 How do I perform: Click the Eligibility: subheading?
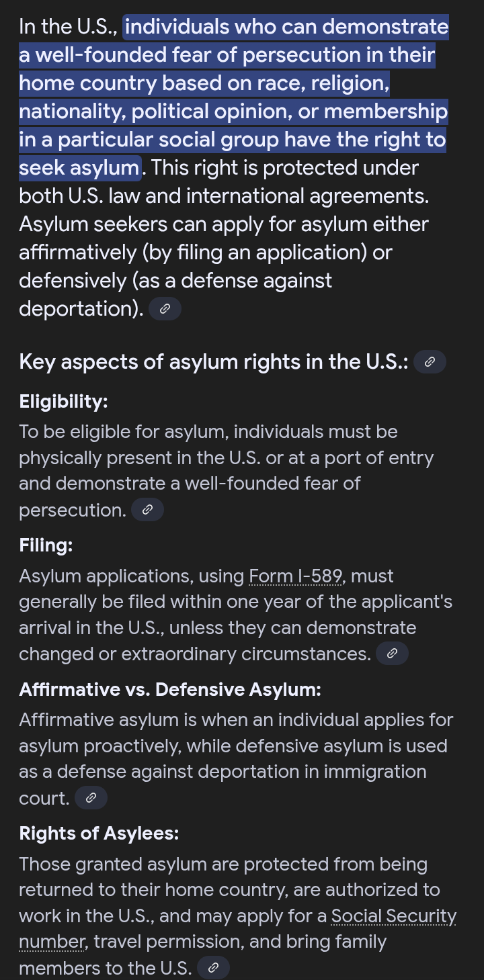[x=63, y=402]
